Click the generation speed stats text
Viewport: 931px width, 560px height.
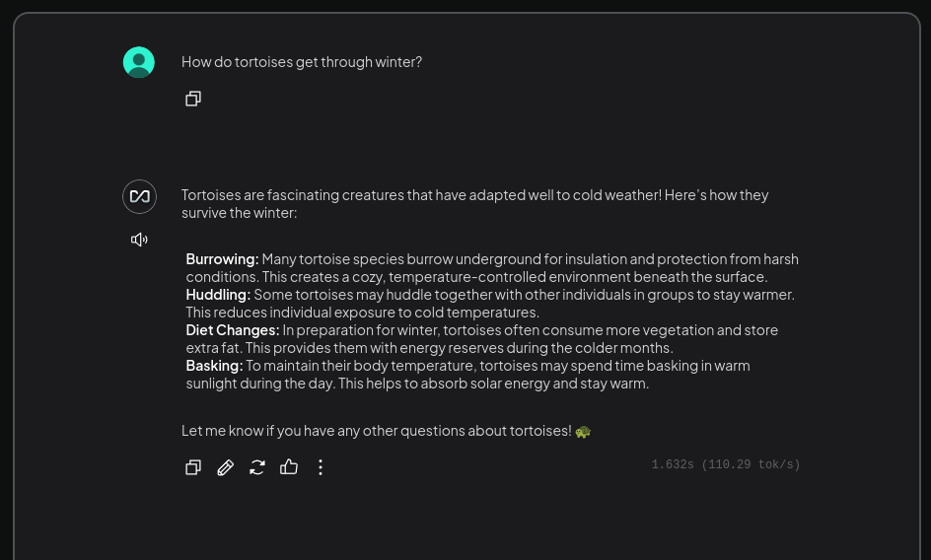pos(726,464)
